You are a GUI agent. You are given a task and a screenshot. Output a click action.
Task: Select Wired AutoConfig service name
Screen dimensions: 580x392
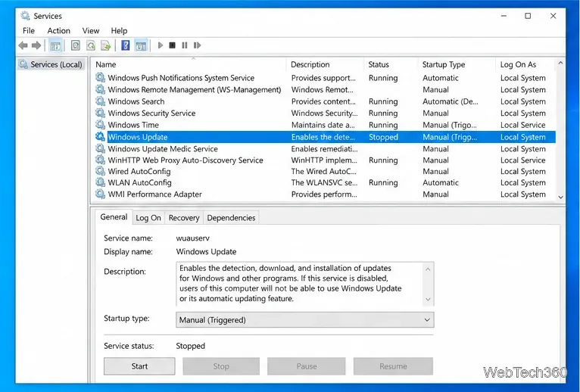139,172
